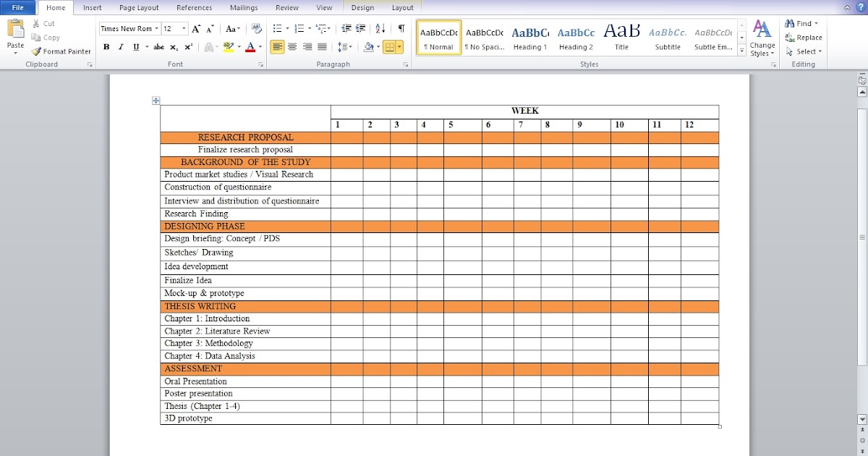Image resolution: width=868 pixels, height=456 pixels.
Task: Open the Table Tools Design tab
Action: click(x=363, y=8)
